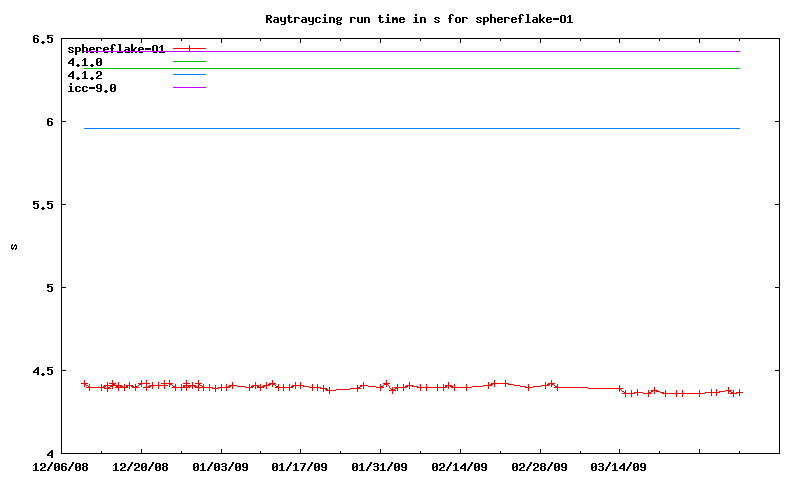Click the 4.1.0 legend entry
The width and height of the screenshot is (800, 480).
[85, 62]
